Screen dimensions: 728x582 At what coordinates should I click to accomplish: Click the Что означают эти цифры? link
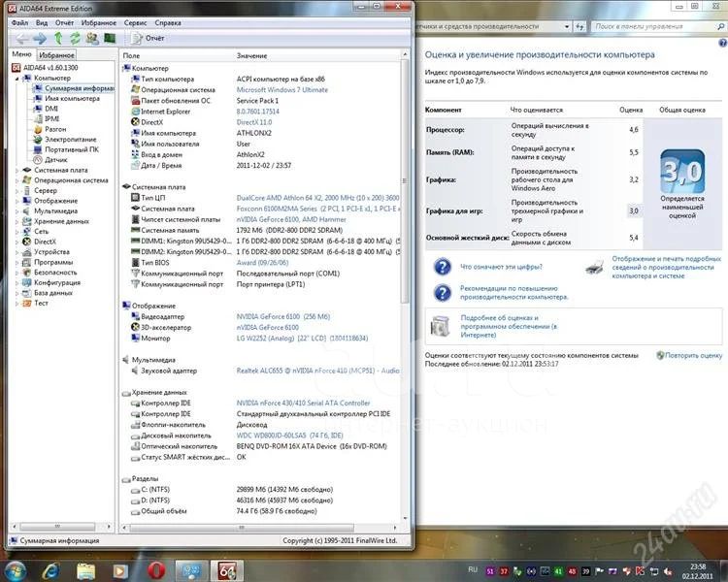pyautogui.click(x=501, y=267)
